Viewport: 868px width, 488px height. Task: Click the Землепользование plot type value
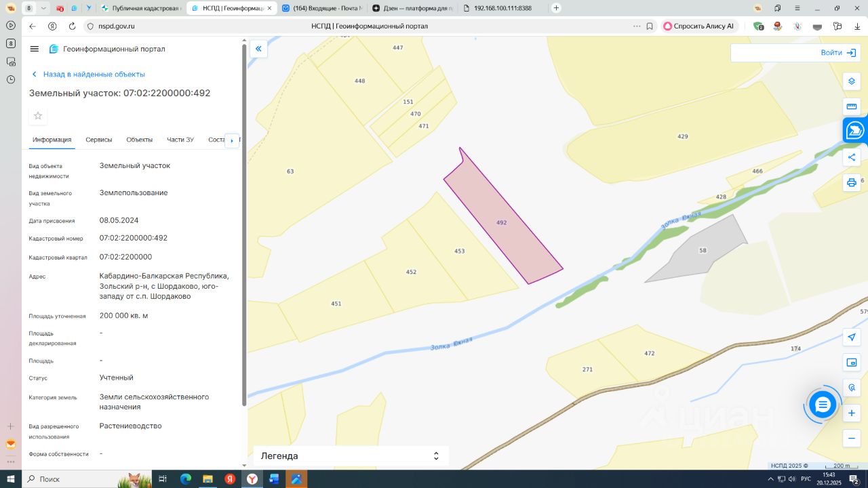[134, 193]
